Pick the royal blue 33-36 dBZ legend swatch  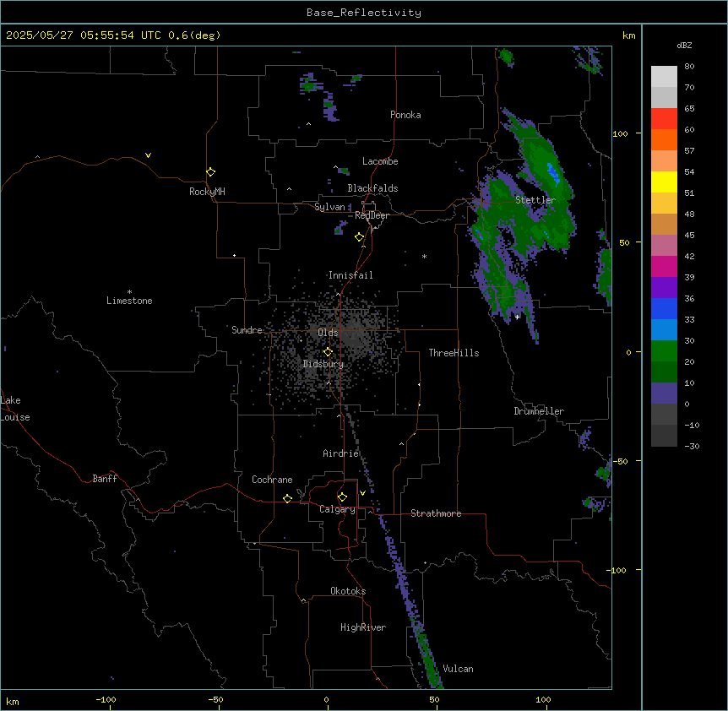pos(664,308)
